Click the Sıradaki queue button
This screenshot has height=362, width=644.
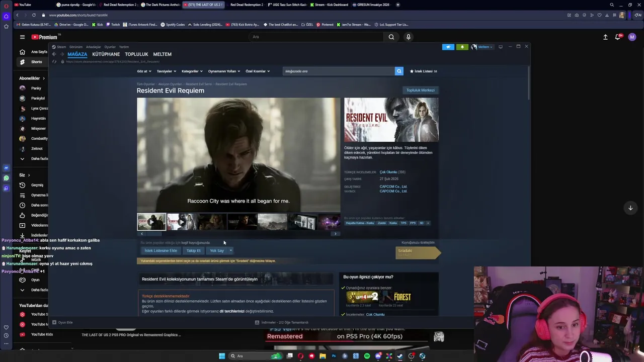click(x=418, y=252)
